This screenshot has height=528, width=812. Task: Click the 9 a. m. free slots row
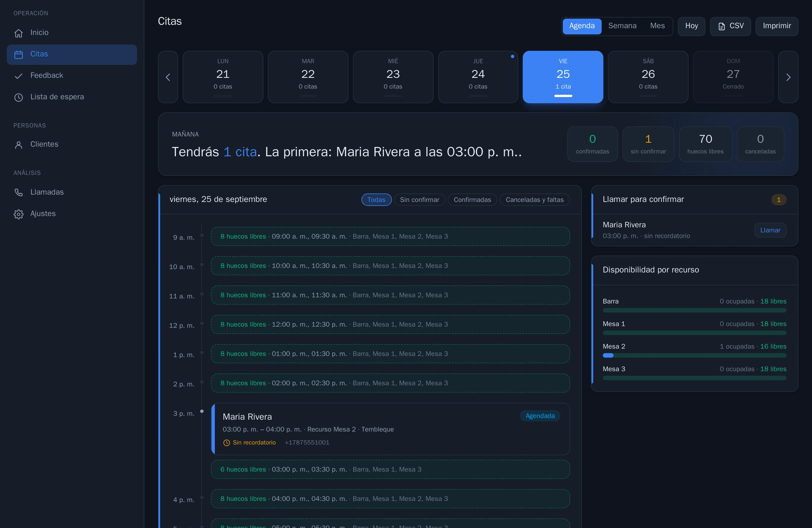click(x=390, y=237)
